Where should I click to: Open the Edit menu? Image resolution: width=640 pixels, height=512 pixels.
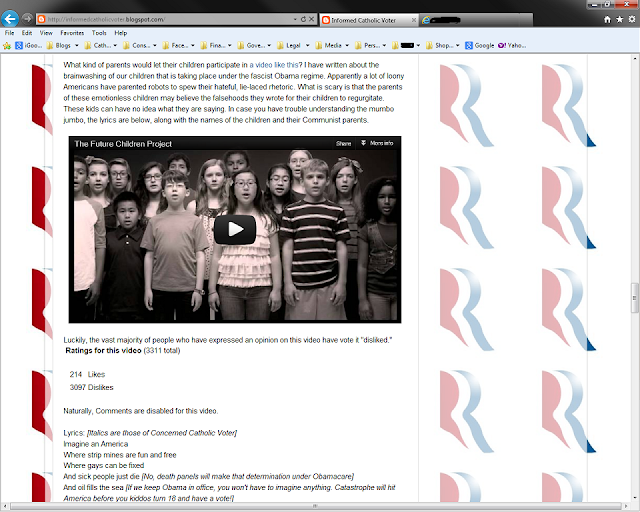point(27,33)
